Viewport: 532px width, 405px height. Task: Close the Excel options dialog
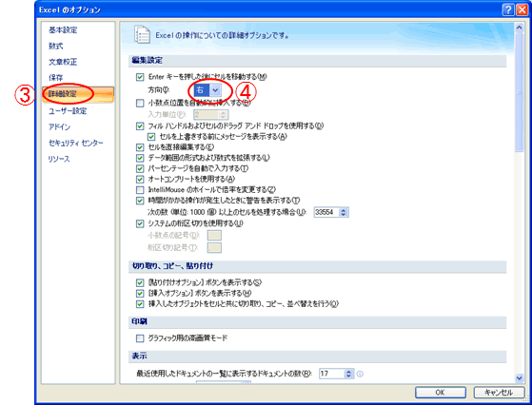[522, 10]
